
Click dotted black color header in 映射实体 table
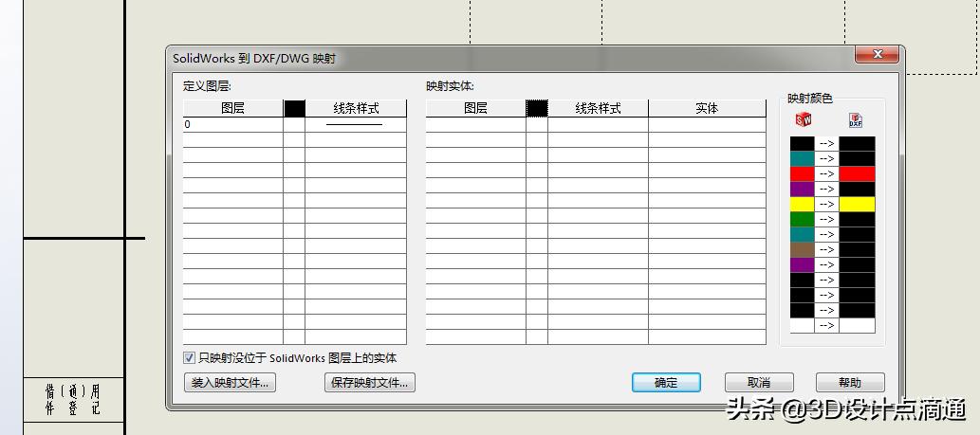pos(537,109)
